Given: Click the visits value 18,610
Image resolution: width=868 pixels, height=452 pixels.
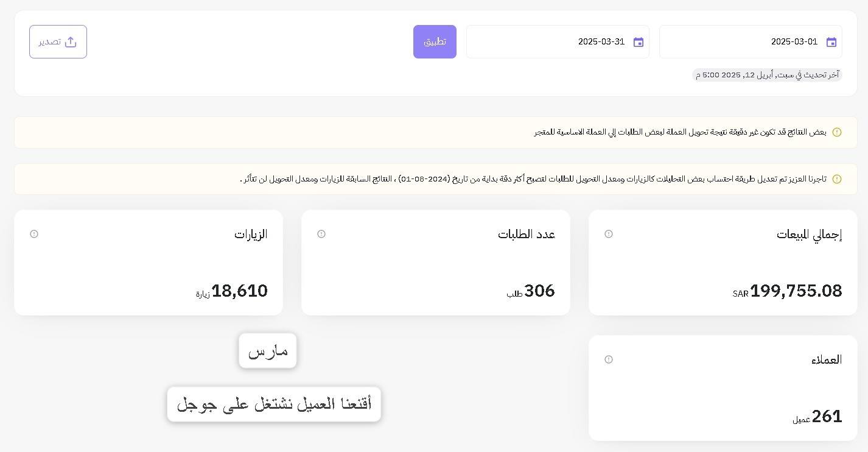Looking at the screenshot, I should click(239, 291).
